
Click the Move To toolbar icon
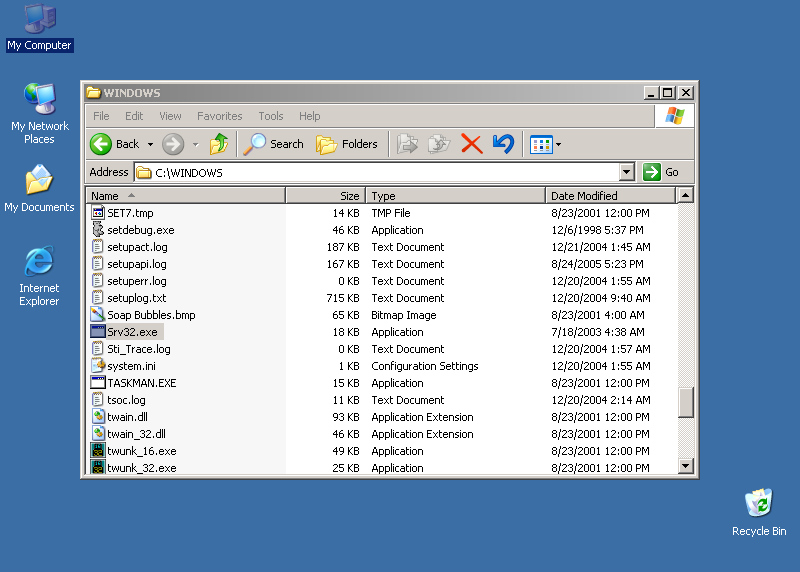[407, 144]
